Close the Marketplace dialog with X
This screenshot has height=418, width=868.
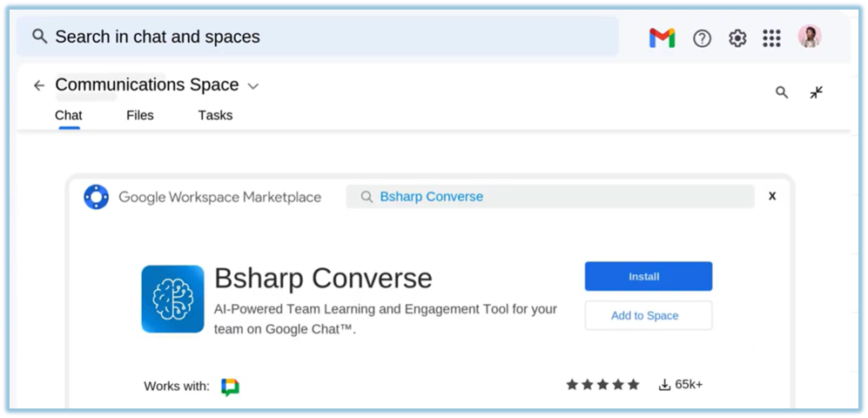(771, 197)
